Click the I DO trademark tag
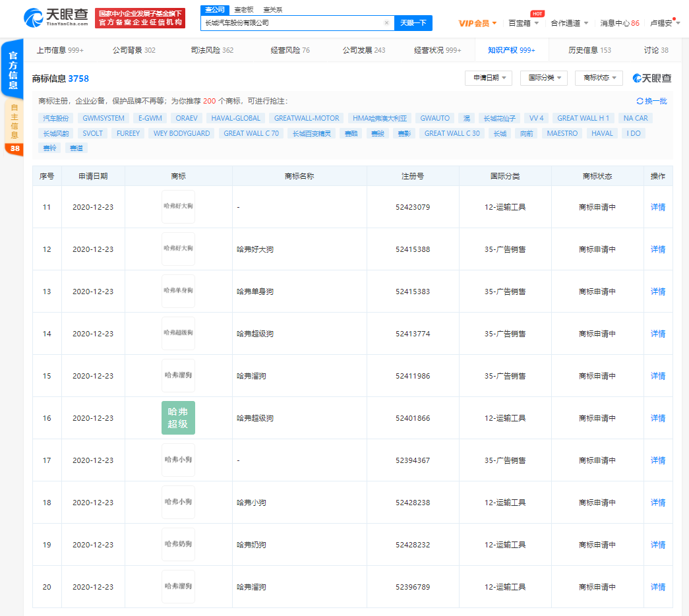Viewport: 689px width, 616px height. (x=633, y=133)
